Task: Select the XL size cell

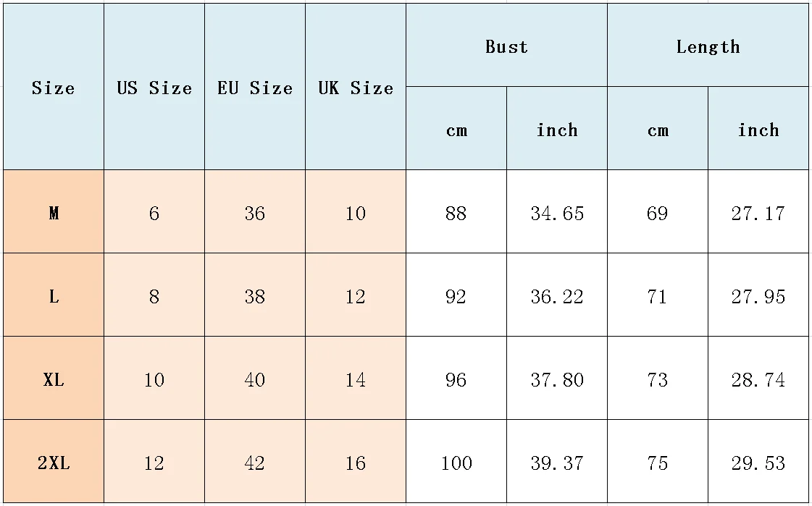Action: pos(54,378)
